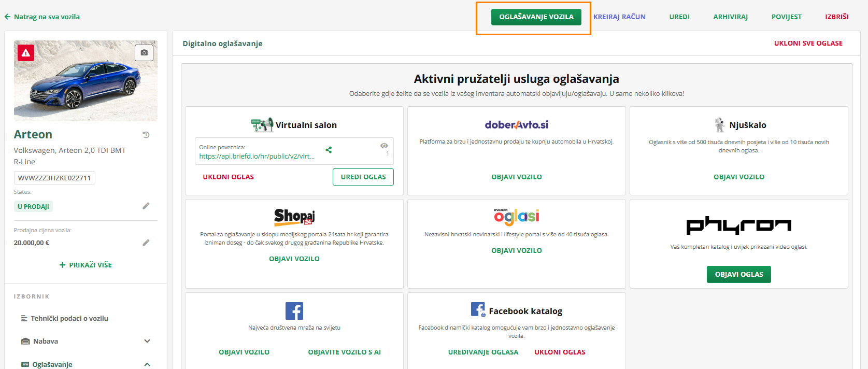Click the Facebook logo icon
The image size is (868, 369).
click(x=294, y=311)
